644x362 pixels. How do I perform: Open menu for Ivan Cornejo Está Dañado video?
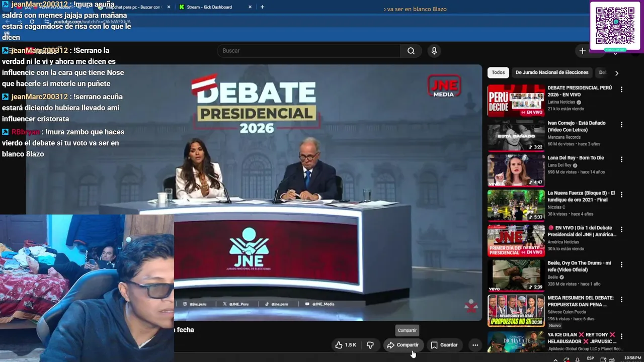click(x=621, y=125)
